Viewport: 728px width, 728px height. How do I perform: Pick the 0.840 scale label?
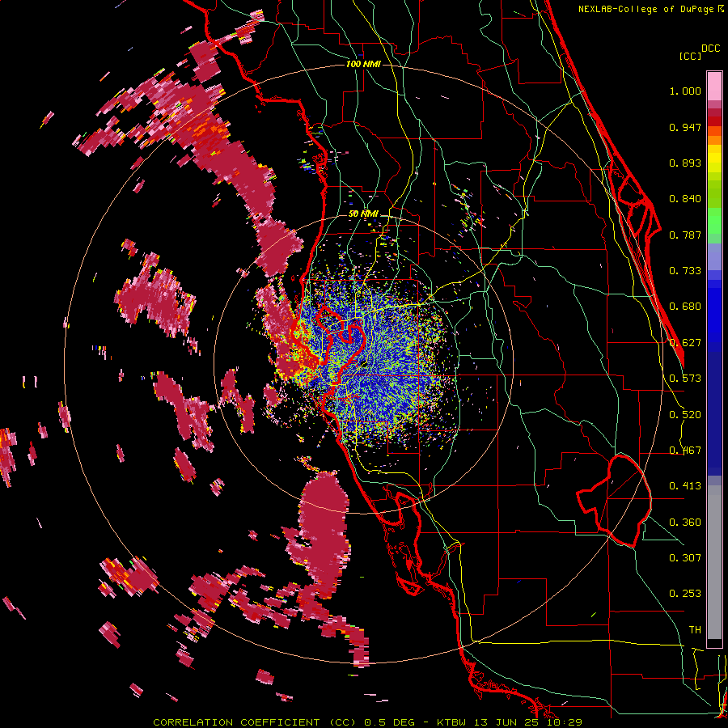pyautogui.click(x=685, y=199)
